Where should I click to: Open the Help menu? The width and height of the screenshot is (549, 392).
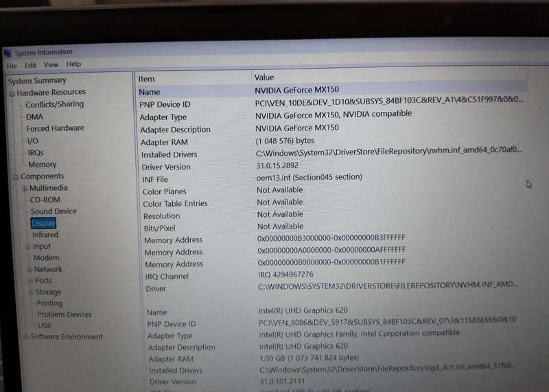tap(73, 64)
